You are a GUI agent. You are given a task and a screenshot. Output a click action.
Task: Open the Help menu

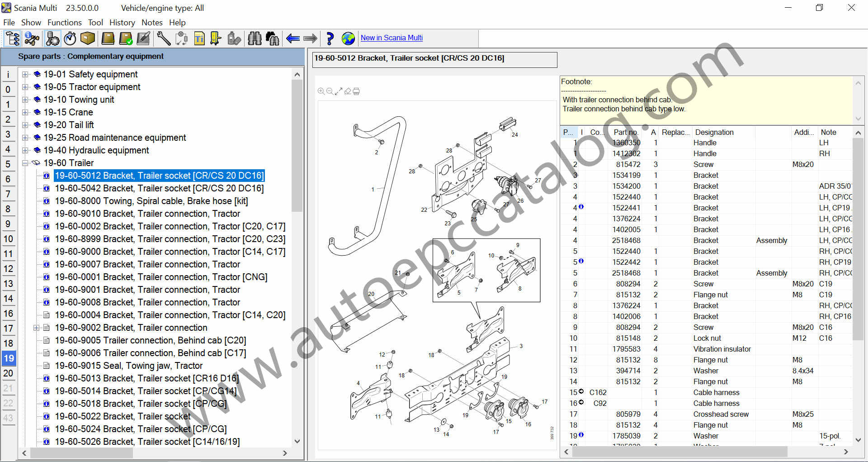pyautogui.click(x=177, y=23)
